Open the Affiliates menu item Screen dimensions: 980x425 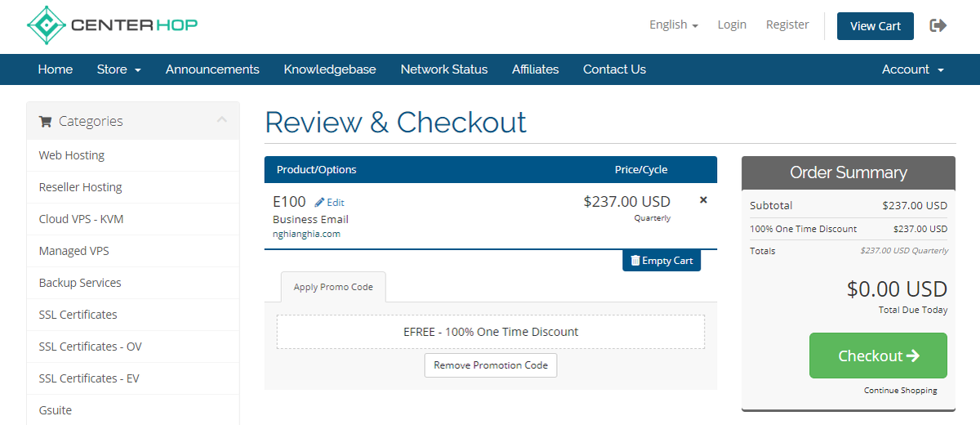[x=536, y=69]
